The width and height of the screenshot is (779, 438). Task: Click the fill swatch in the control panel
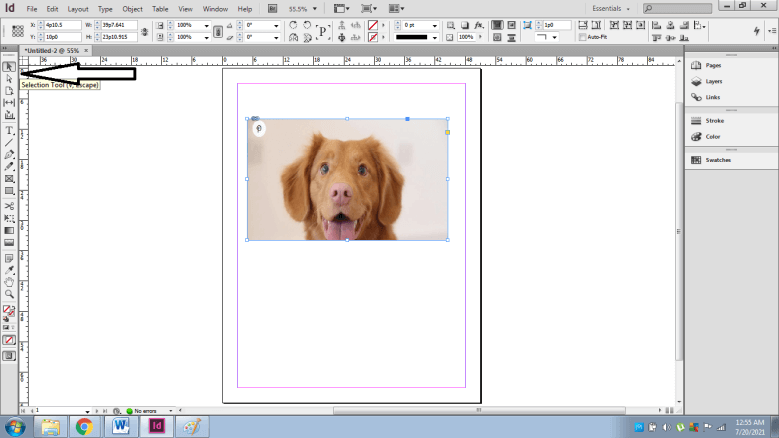(x=373, y=25)
